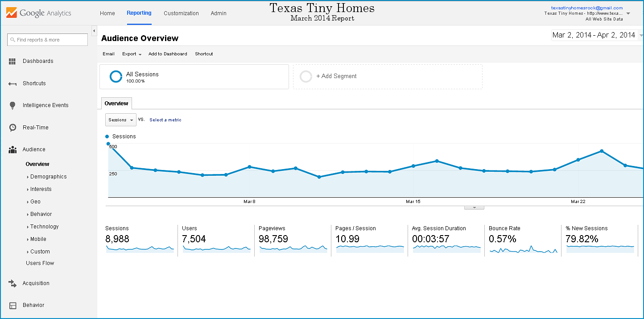644x319 pixels.
Task: Click the Google Analytics logo
Action: [39, 13]
